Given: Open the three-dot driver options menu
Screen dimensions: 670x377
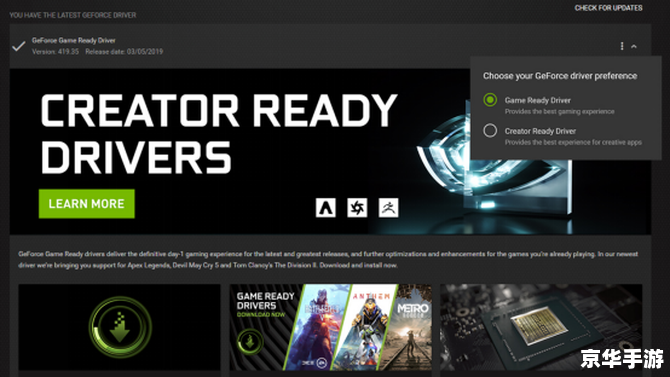Looking at the screenshot, I should coord(622,46).
